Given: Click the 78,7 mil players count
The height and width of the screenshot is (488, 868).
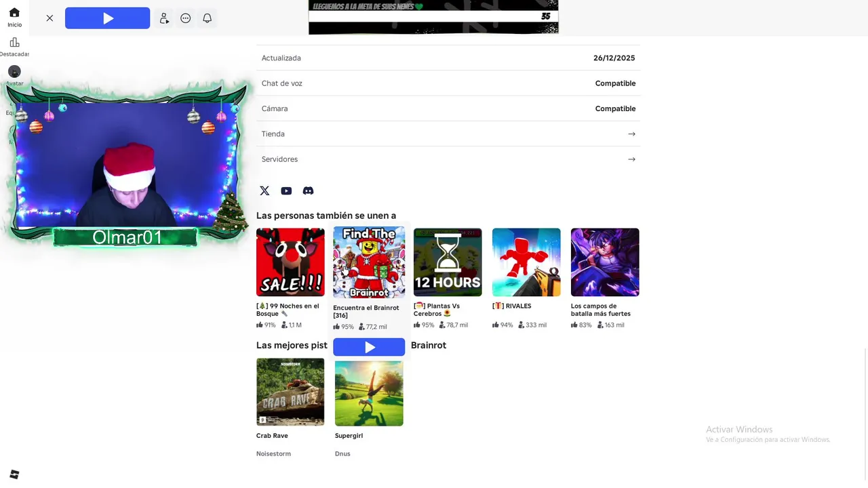Looking at the screenshot, I should (454, 325).
